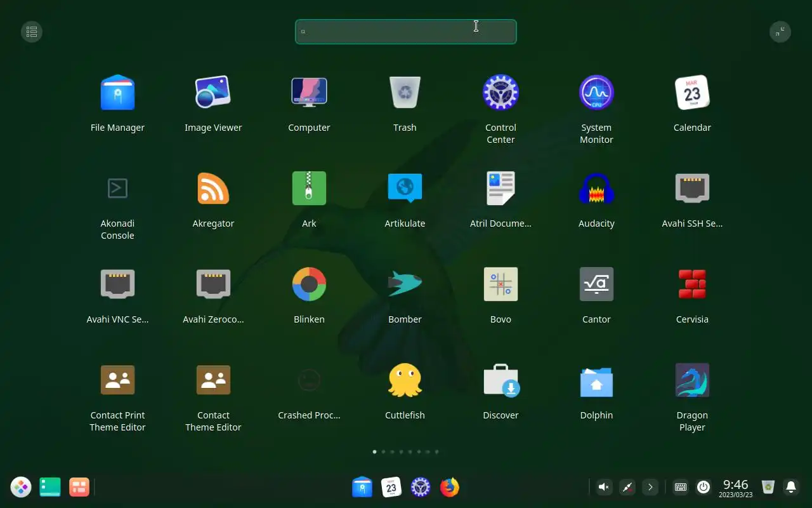Open the Calendar app in the grid
The image size is (812, 508).
click(x=692, y=93)
